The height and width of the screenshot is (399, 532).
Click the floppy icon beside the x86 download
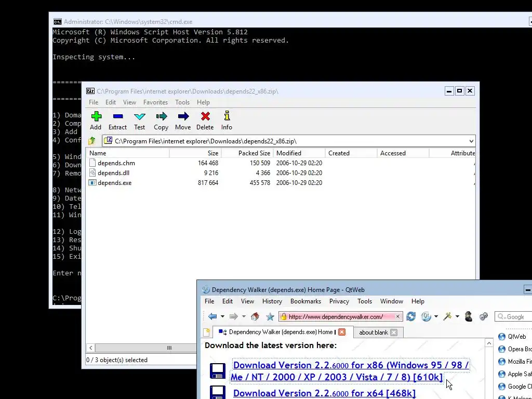coord(218,371)
